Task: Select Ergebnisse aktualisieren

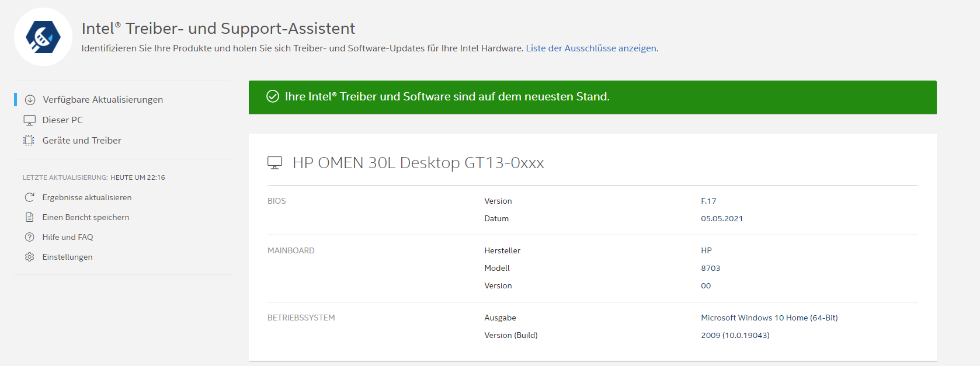Action: [87, 197]
